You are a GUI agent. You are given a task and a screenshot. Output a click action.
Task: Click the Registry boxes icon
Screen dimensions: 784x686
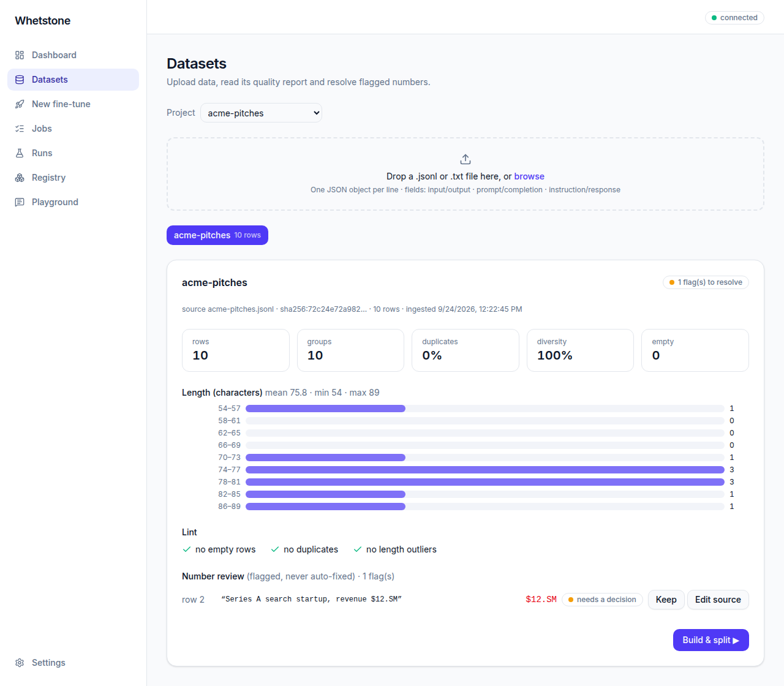20,178
